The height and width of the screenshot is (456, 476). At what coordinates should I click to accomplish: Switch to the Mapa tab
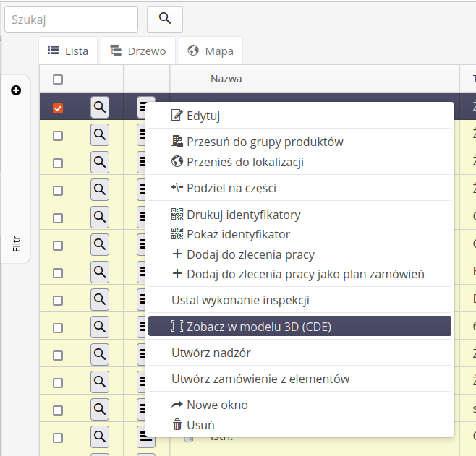click(211, 51)
